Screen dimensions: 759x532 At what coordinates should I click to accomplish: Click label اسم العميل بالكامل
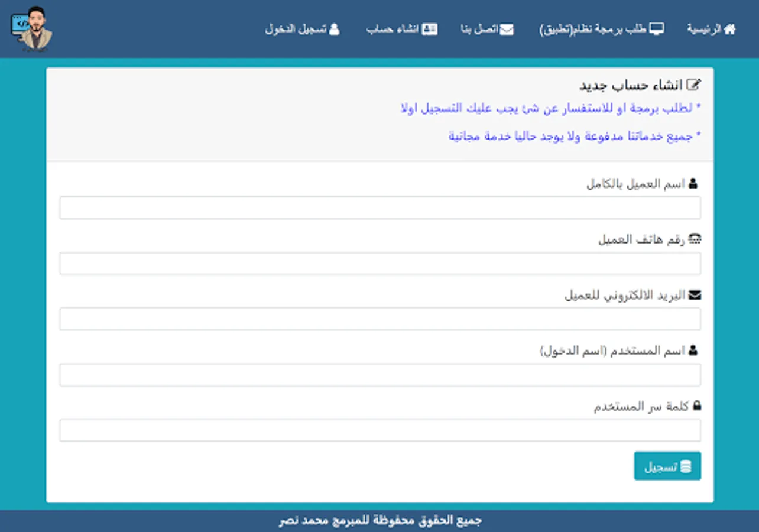(x=635, y=184)
